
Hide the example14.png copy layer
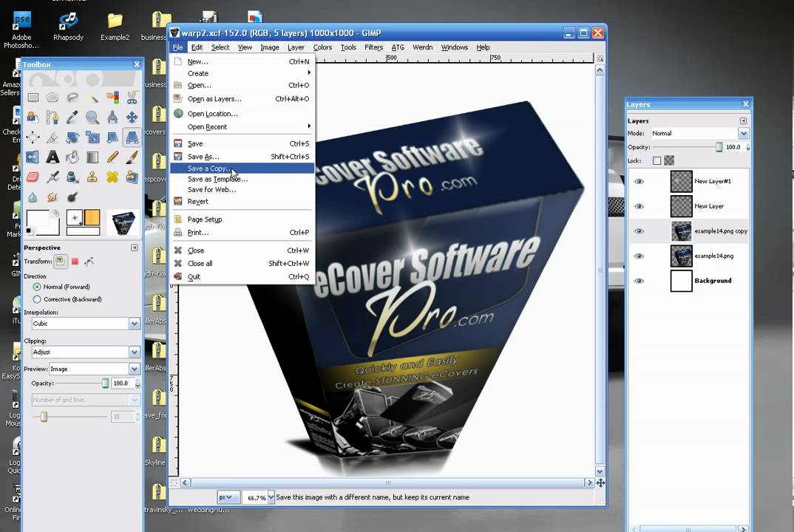click(639, 231)
